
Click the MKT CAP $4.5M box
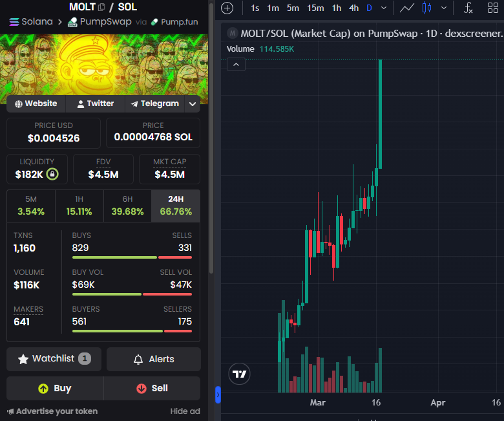click(169, 169)
